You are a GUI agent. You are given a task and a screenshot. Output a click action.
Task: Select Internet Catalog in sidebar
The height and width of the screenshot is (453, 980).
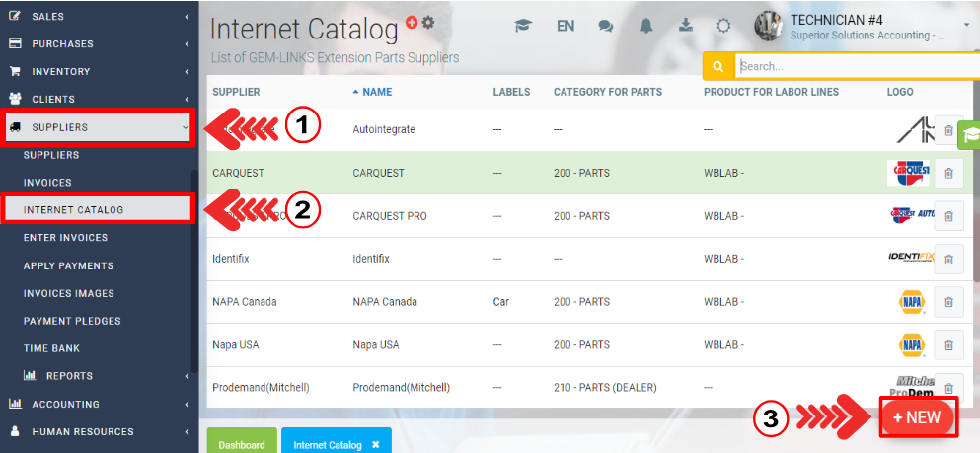click(97, 209)
